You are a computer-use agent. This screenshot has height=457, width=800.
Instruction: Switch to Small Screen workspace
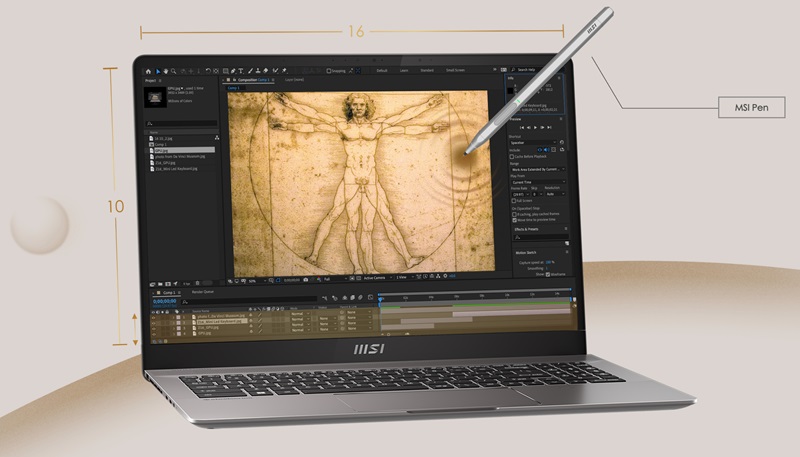coord(455,70)
